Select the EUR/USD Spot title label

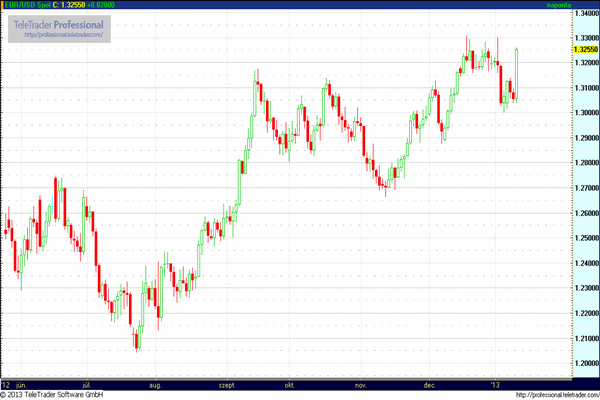[23, 5]
